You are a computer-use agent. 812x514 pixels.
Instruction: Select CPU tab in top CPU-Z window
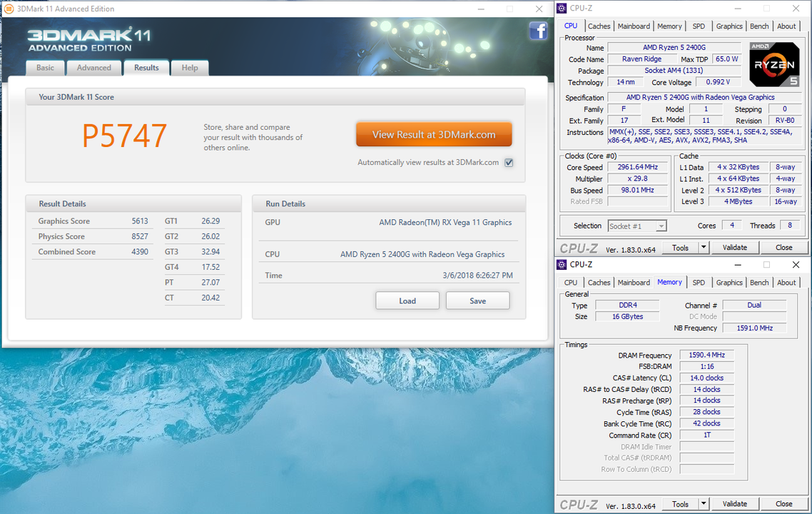571,26
